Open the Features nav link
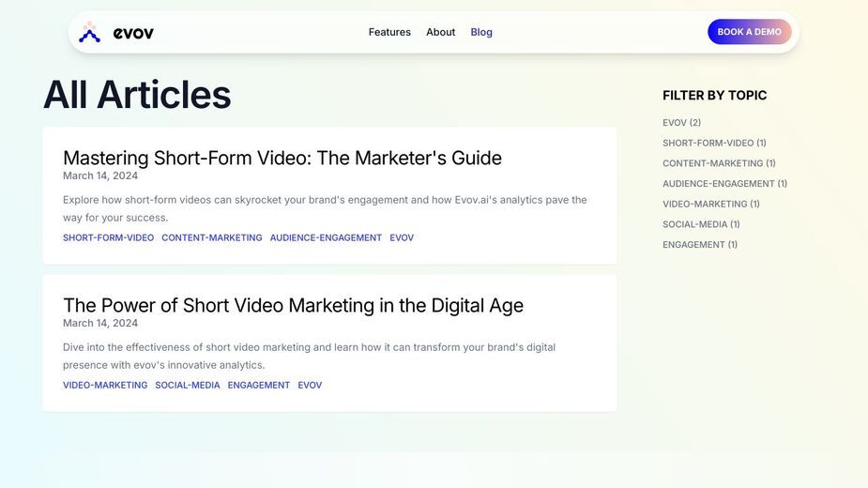The height and width of the screenshot is (488, 868). coord(389,32)
